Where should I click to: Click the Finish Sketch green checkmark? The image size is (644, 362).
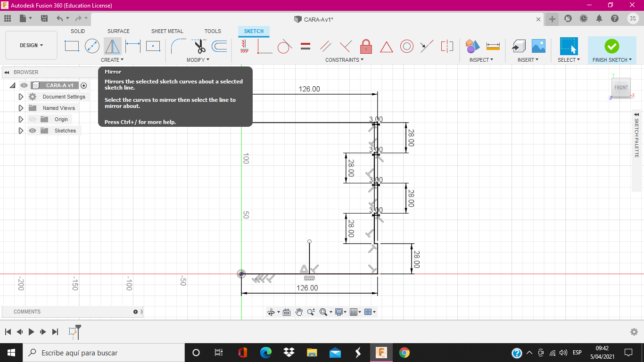pyautogui.click(x=611, y=46)
